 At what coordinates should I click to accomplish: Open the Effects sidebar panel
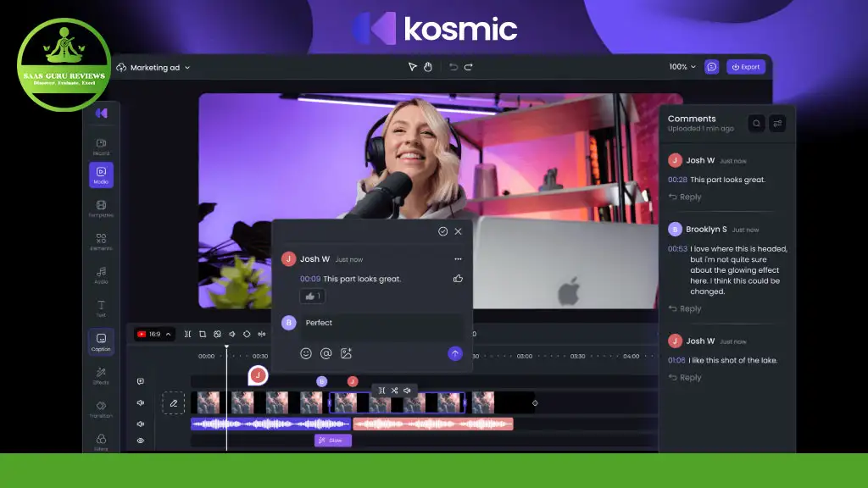101,375
